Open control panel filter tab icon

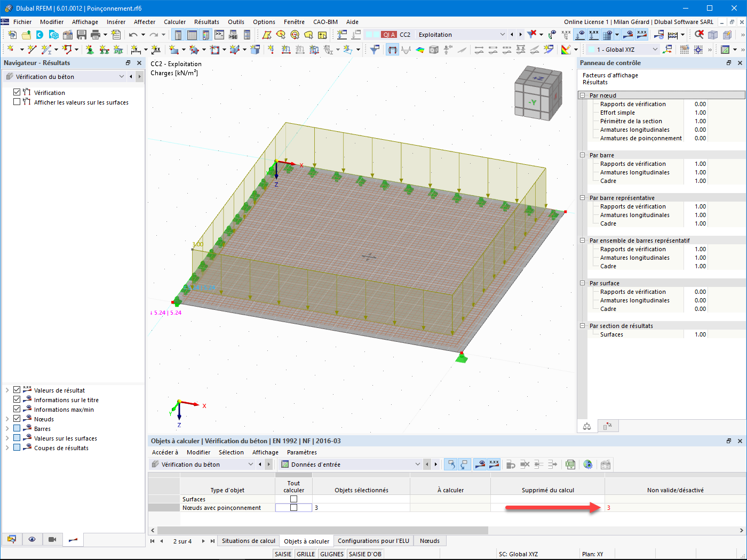pyautogui.click(x=607, y=426)
